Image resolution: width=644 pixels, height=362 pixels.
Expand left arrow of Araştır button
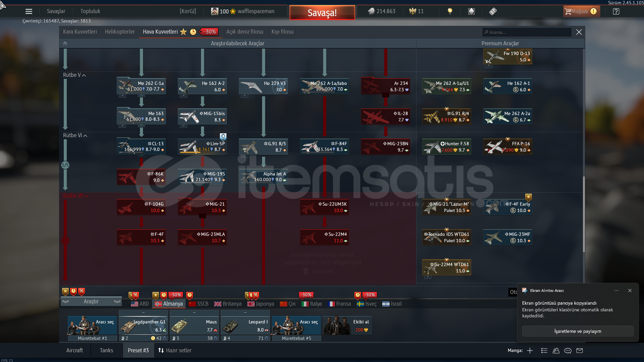tap(65, 302)
